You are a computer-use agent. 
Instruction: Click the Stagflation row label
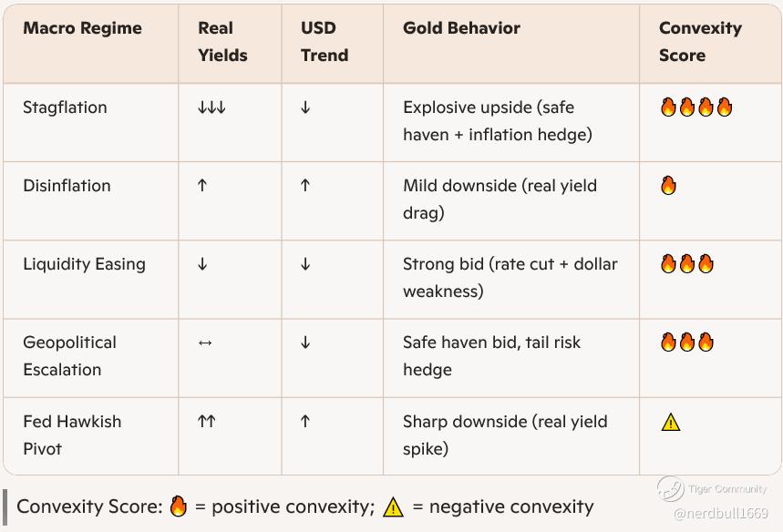coord(65,107)
